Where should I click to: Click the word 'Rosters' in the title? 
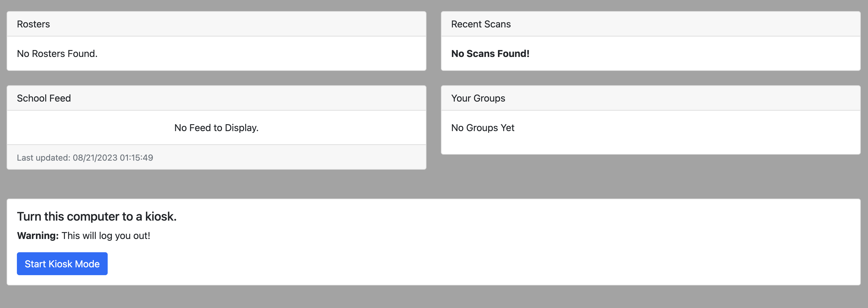tap(33, 24)
